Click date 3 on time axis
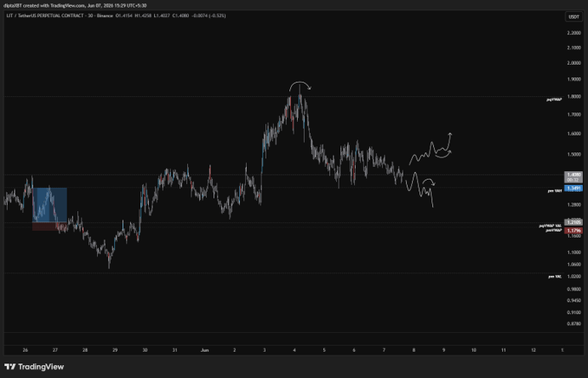This screenshot has width=588, height=378. [x=264, y=350]
